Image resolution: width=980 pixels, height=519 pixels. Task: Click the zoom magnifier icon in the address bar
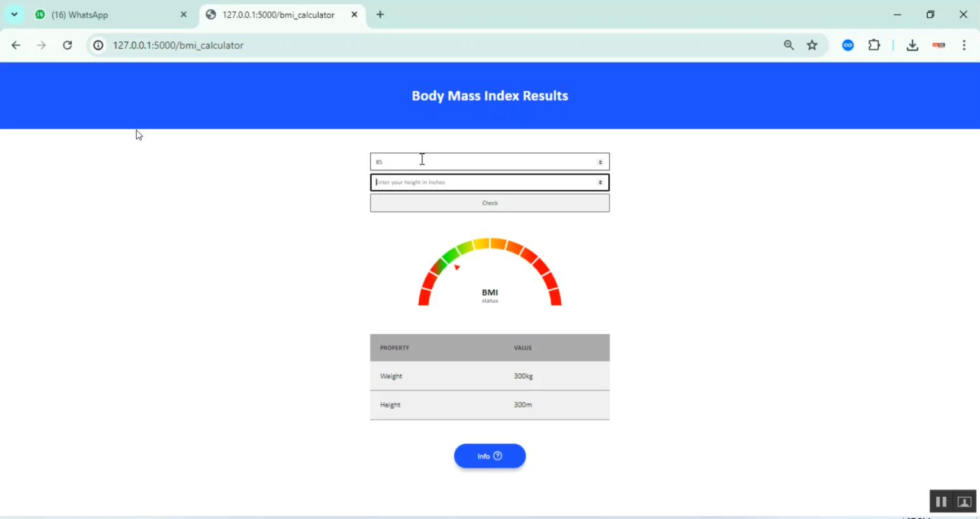(789, 45)
